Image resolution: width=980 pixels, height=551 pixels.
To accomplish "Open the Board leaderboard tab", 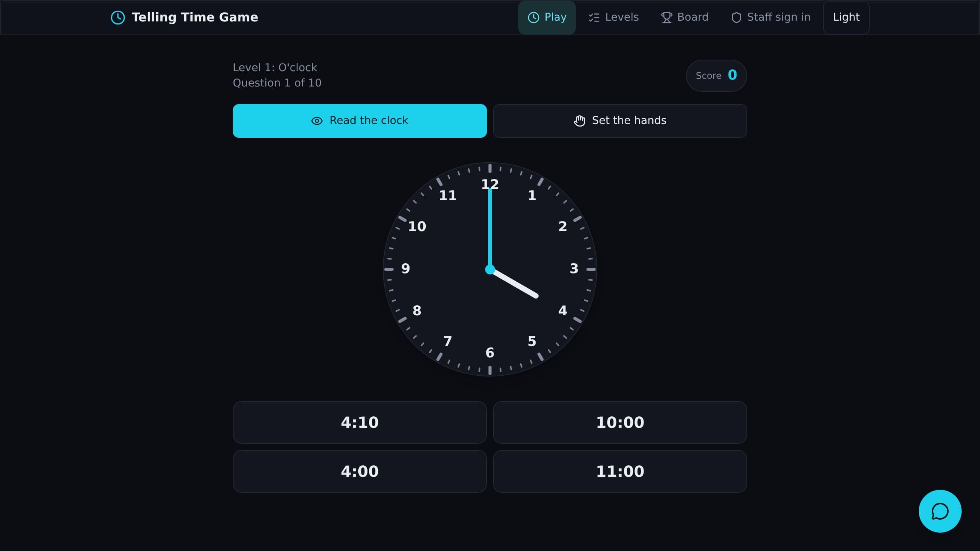I will [x=685, y=17].
